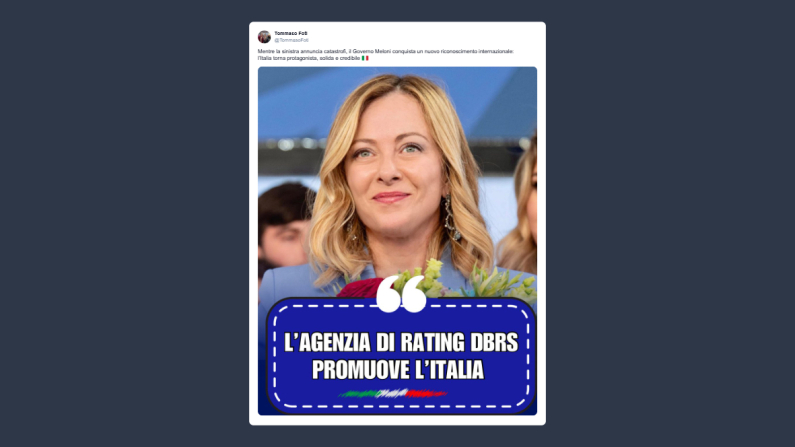Click the display name Tommaso Foti
The width and height of the screenshot is (795, 447).
[291, 33]
